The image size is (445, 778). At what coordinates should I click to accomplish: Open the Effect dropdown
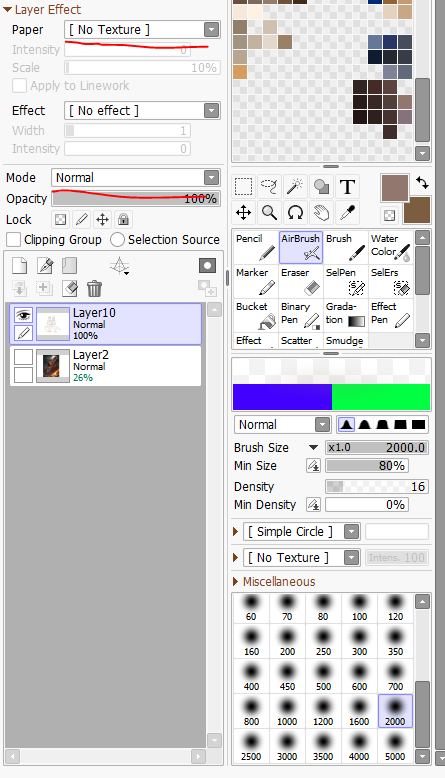[x=211, y=111]
